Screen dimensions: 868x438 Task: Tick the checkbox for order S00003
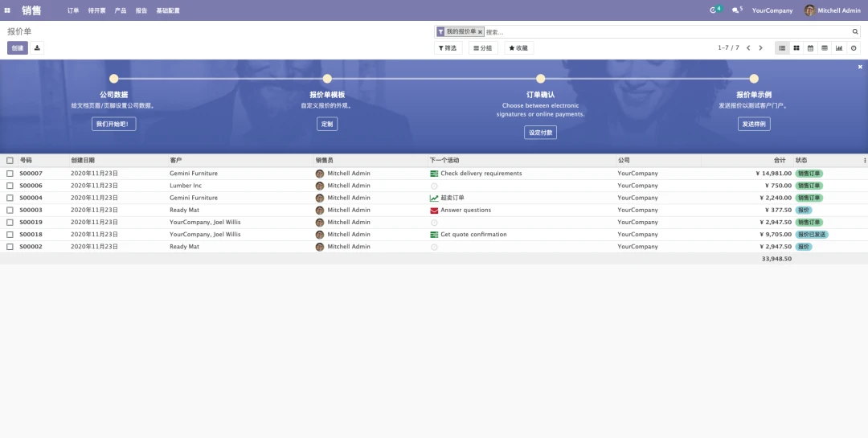[10, 210]
